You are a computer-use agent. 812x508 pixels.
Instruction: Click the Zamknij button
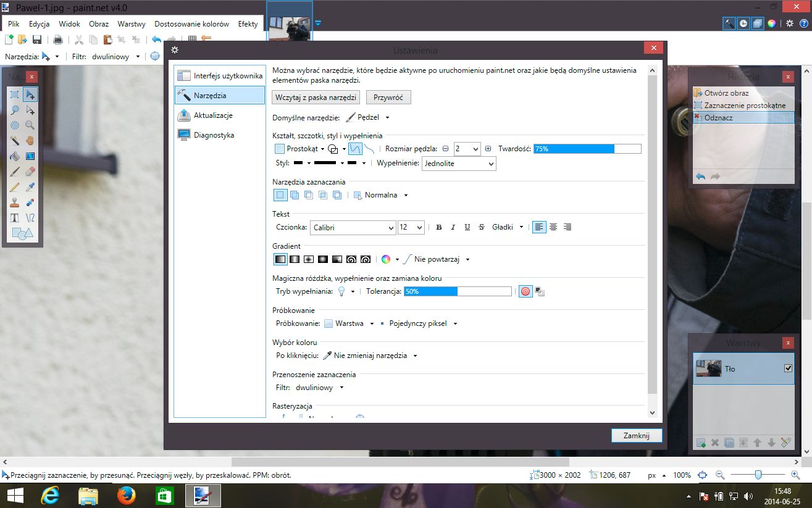coord(637,435)
